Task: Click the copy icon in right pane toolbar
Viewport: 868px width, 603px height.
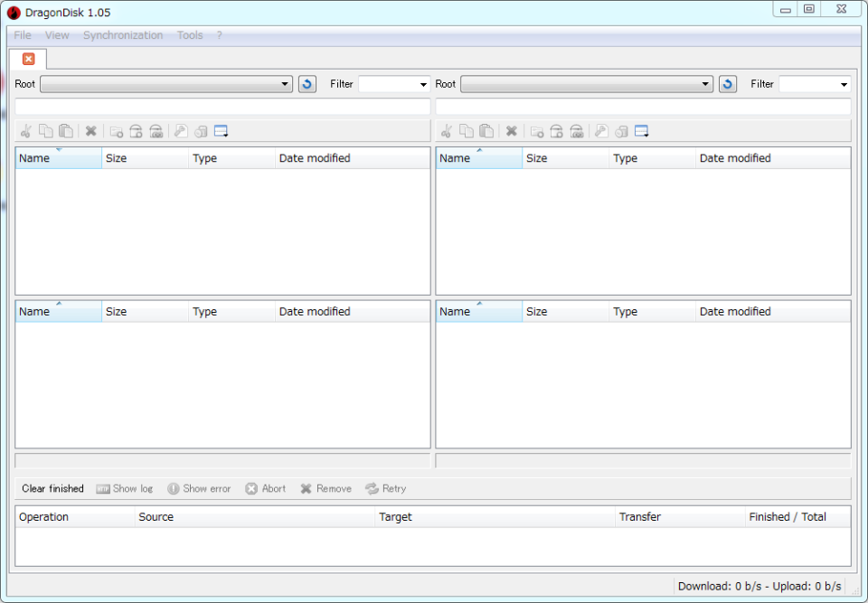Action: (x=467, y=131)
